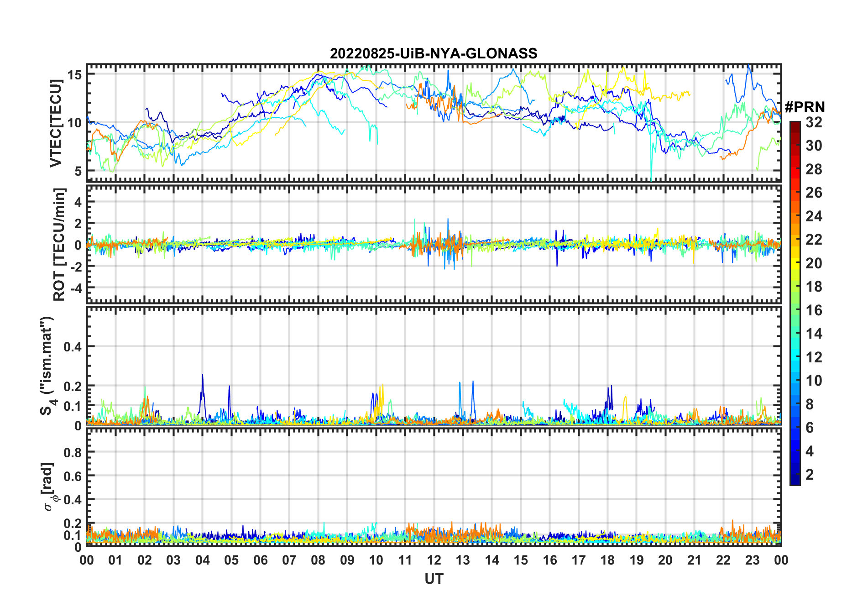Click the "#PRN" colorbar title

[805, 107]
